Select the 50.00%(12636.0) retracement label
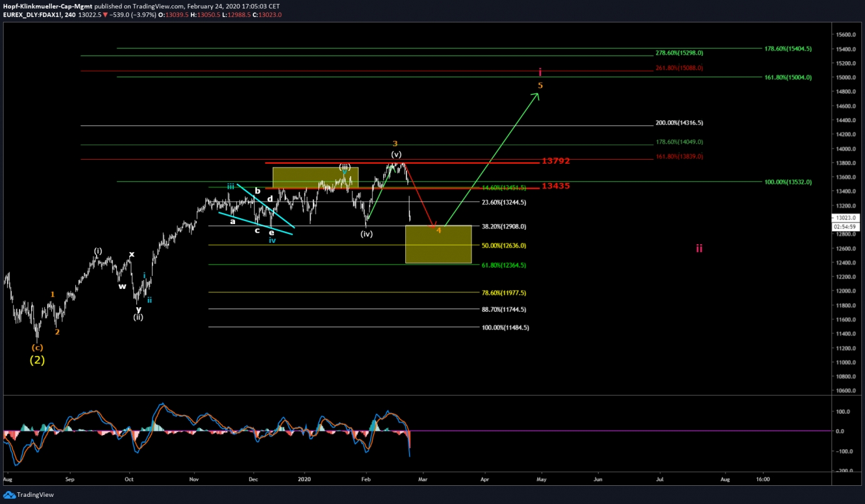Image resolution: width=865 pixels, height=504 pixels. 504,246
